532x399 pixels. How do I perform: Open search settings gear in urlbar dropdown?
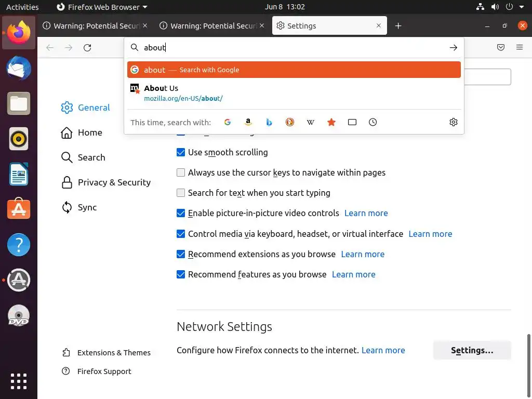coord(454,122)
